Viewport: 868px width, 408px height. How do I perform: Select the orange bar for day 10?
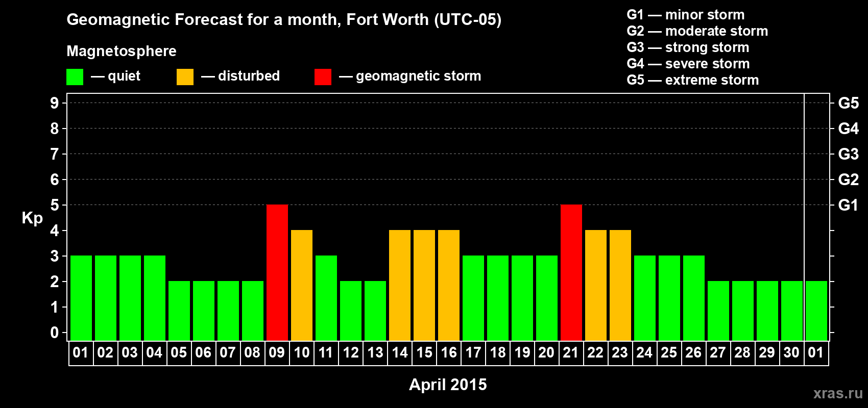(302, 286)
